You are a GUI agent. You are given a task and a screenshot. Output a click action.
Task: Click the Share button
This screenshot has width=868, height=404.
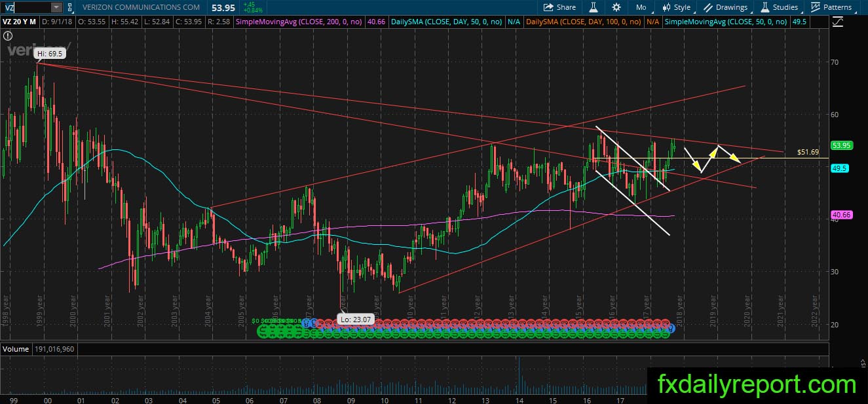560,7
